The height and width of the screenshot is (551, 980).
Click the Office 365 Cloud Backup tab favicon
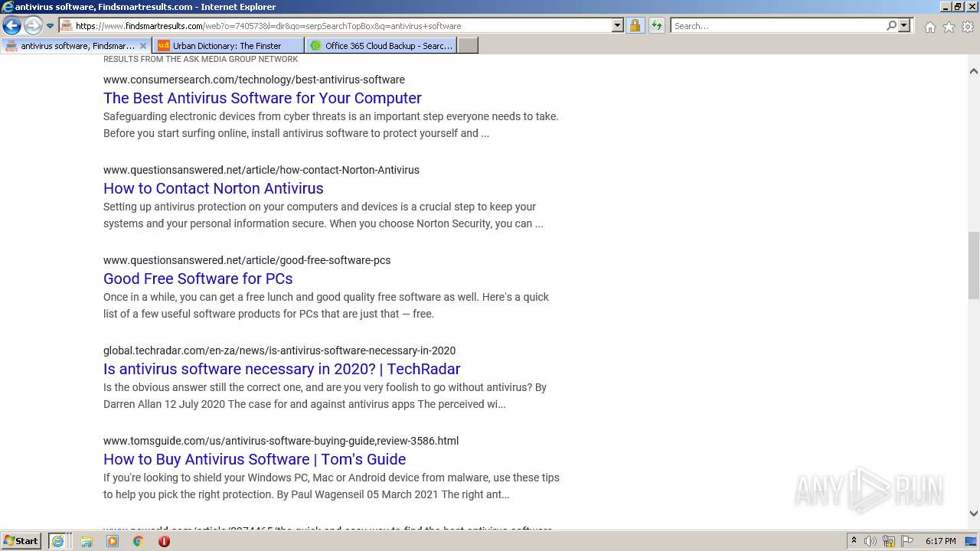click(x=315, y=45)
